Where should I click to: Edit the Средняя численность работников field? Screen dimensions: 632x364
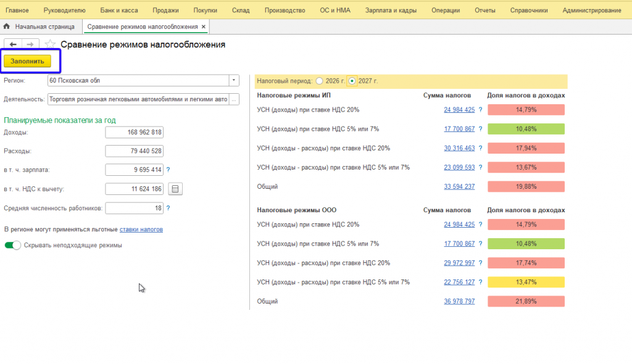pos(134,208)
